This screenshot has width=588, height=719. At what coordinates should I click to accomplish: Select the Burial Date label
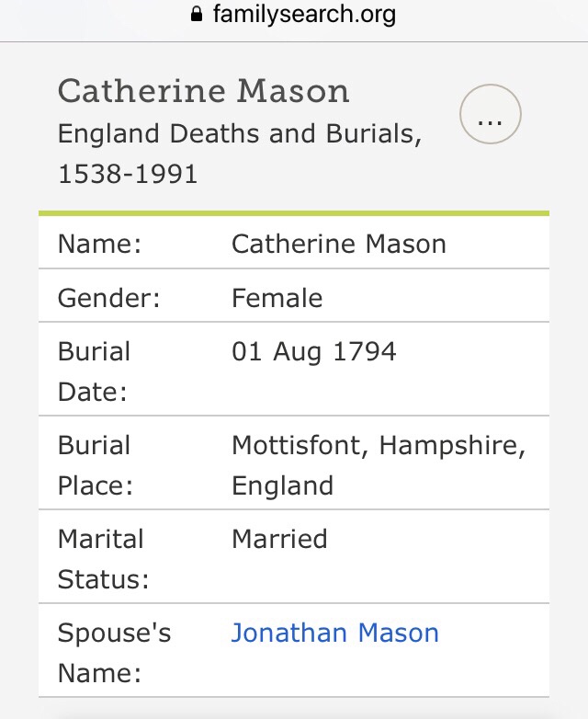click(94, 371)
